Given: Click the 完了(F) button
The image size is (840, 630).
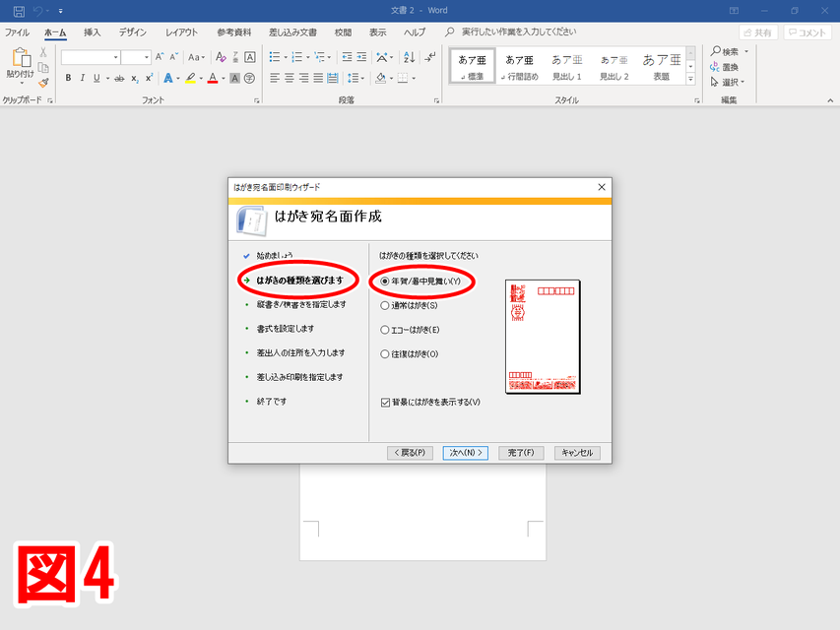Looking at the screenshot, I should (521, 453).
